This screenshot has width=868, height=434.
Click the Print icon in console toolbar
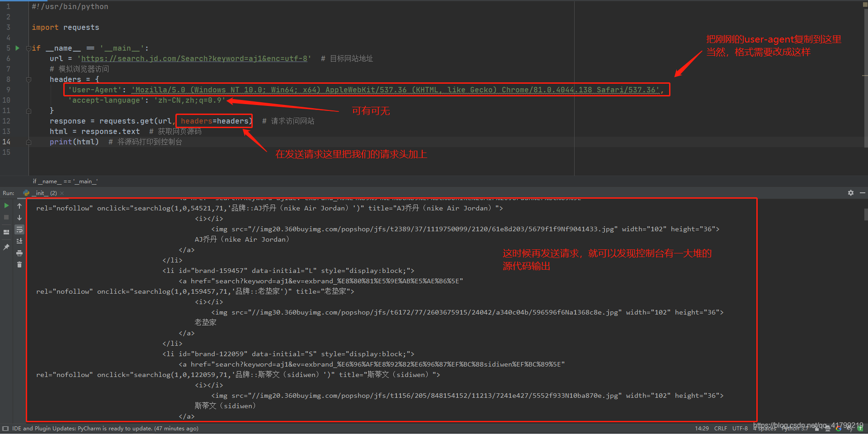(x=19, y=253)
